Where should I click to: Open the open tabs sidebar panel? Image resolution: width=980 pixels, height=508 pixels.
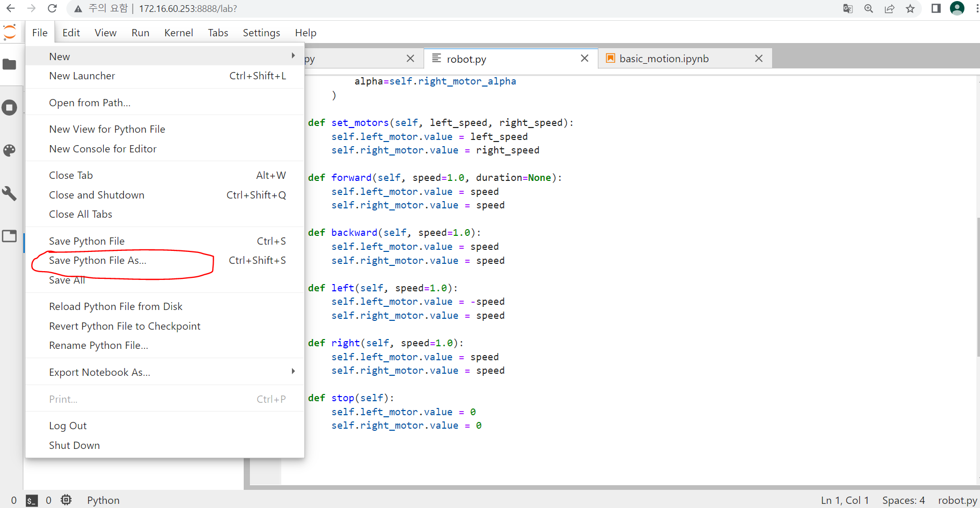[x=10, y=236]
